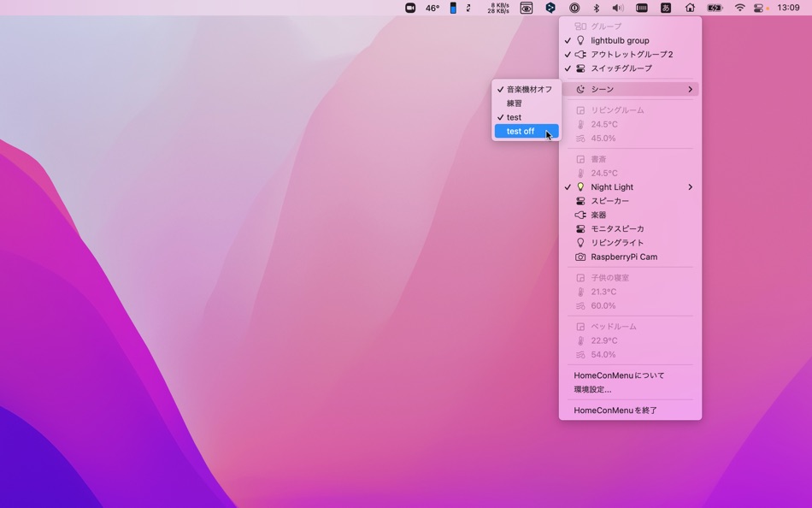Open the volume speaker menu
Screen dimensions: 812x508
point(618,8)
